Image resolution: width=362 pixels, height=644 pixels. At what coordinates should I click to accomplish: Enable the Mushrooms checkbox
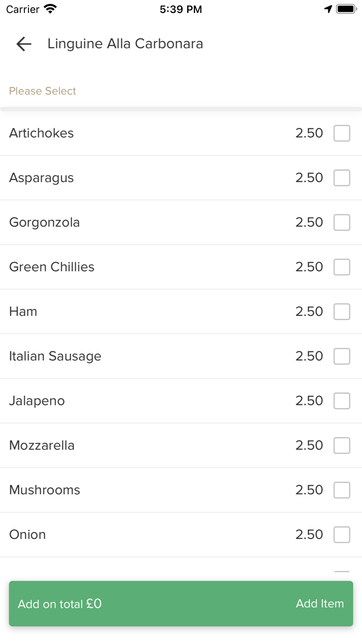pos(341,489)
